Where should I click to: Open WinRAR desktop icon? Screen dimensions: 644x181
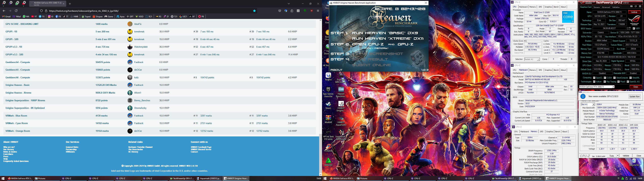(328, 119)
